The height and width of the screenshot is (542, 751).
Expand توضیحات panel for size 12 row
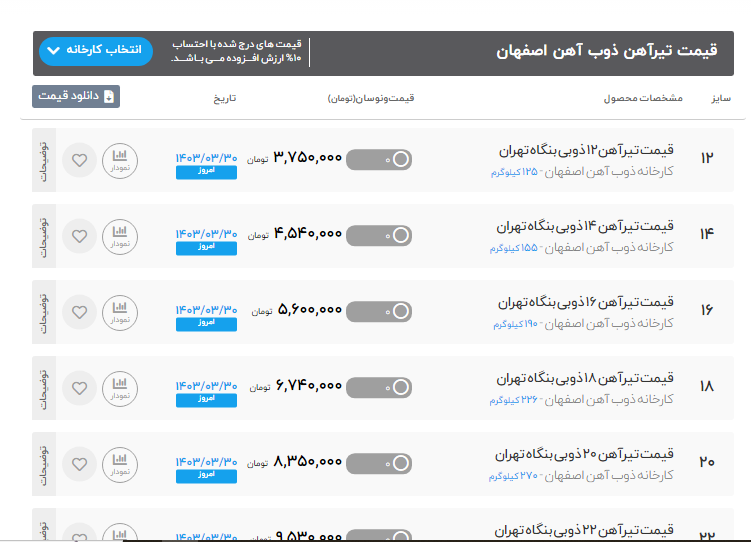click(43, 160)
